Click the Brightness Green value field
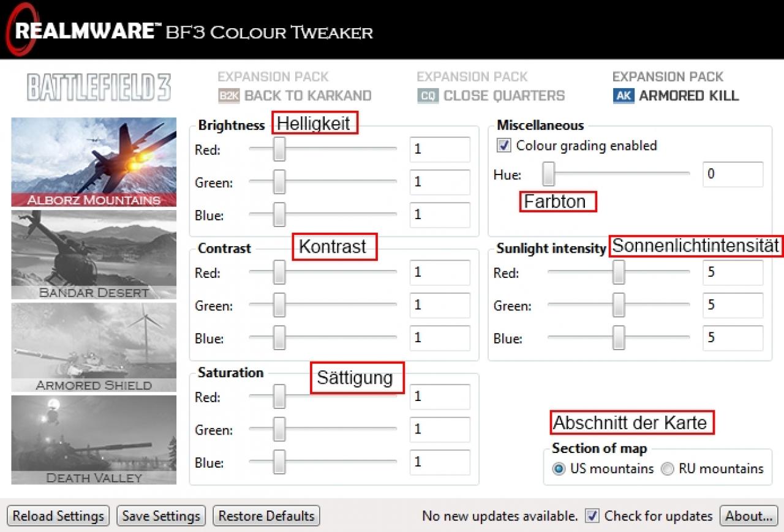Viewport: 784px width, 532px height. point(440,182)
